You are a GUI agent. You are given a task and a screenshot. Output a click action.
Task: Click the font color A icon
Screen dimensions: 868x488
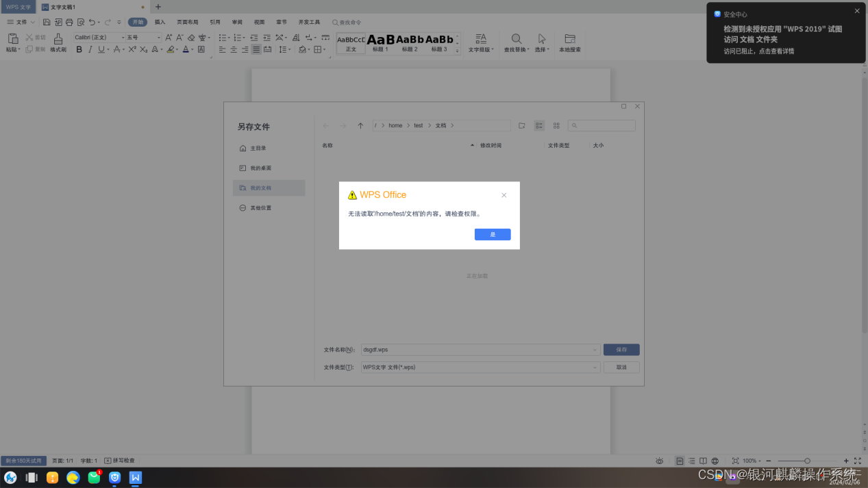[x=186, y=49]
